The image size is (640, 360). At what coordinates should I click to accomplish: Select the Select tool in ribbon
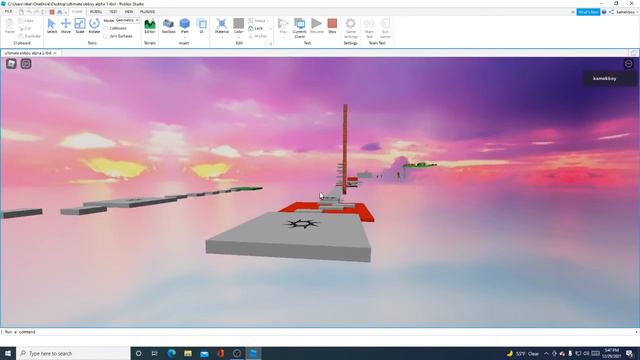(52, 26)
